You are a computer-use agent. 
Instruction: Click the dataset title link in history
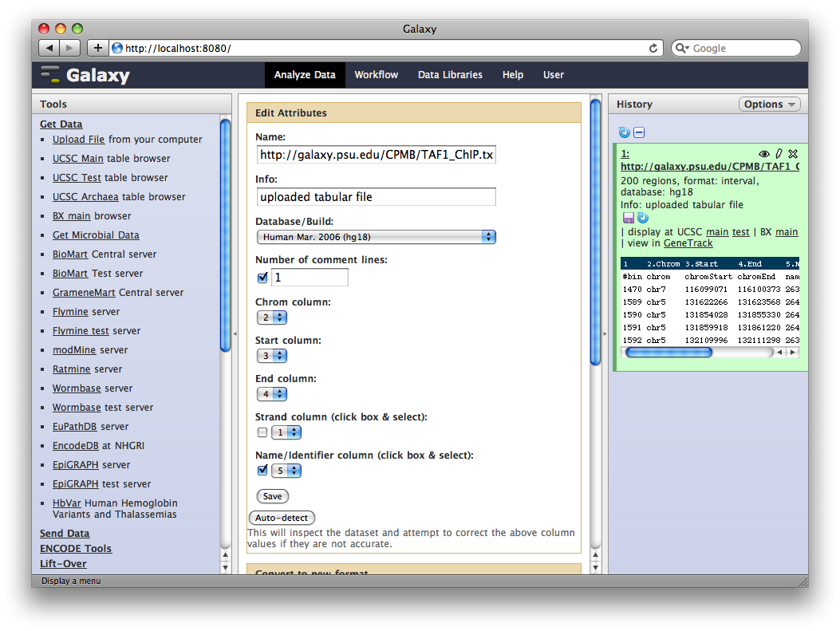(710, 167)
